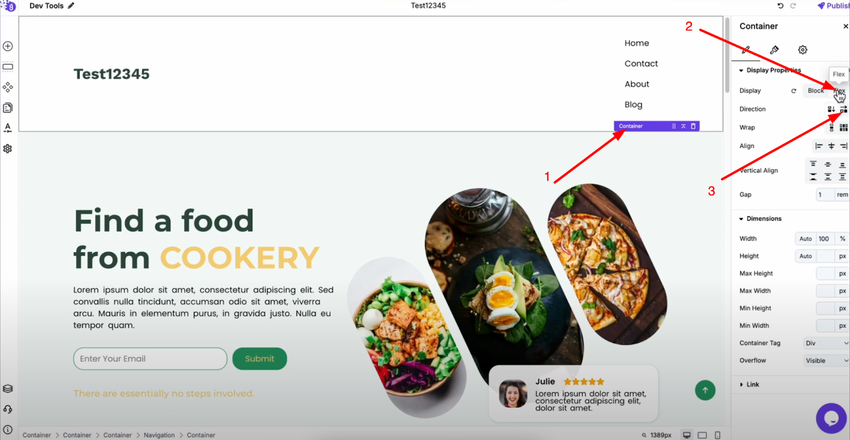The width and height of the screenshot is (850, 440).
Task: Click the Gap value input field
Action: pos(825,195)
